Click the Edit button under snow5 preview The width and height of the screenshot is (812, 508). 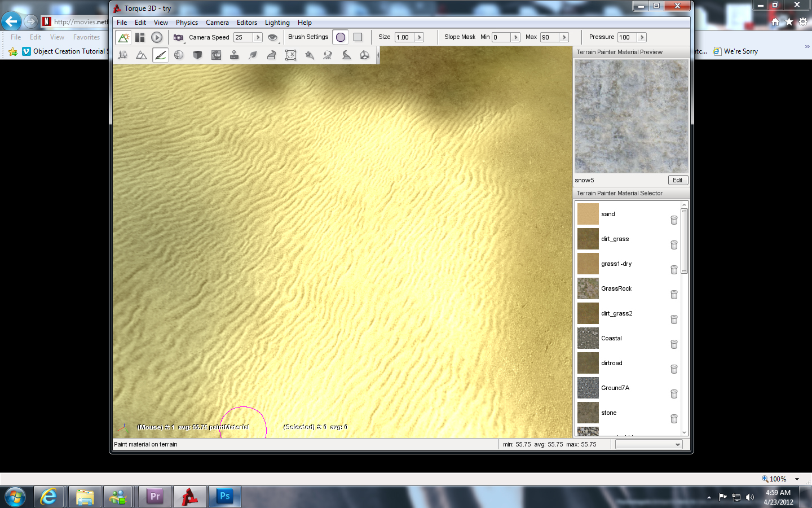tap(677, 180)
